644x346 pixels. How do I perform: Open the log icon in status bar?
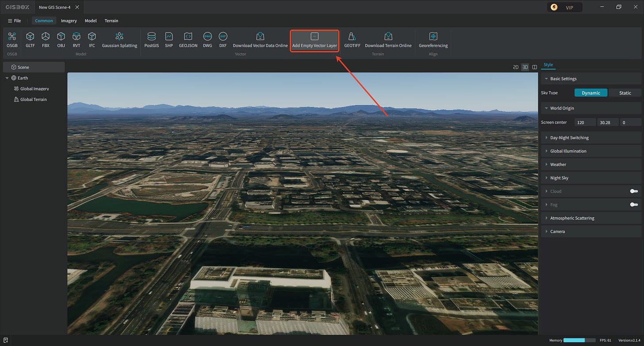(x=6, y=340)
